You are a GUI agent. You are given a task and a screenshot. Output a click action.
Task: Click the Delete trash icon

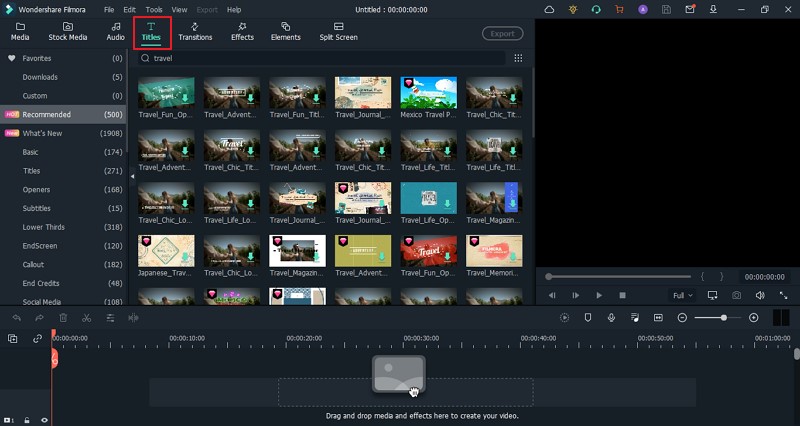pyautogui.click(x=63, y=318)
